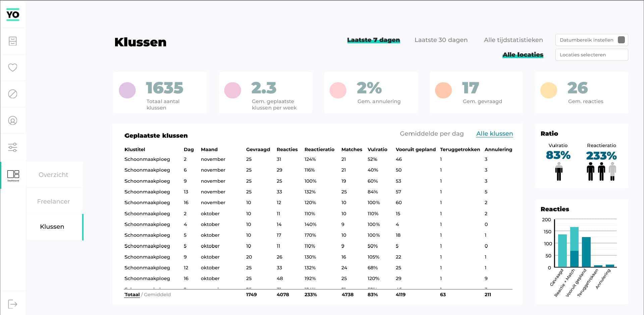Image resolution: width=644 pixels, height=315 pixels.
Task: Switch table to Gemiddelde per dag
Action: [x=431, y=134]
